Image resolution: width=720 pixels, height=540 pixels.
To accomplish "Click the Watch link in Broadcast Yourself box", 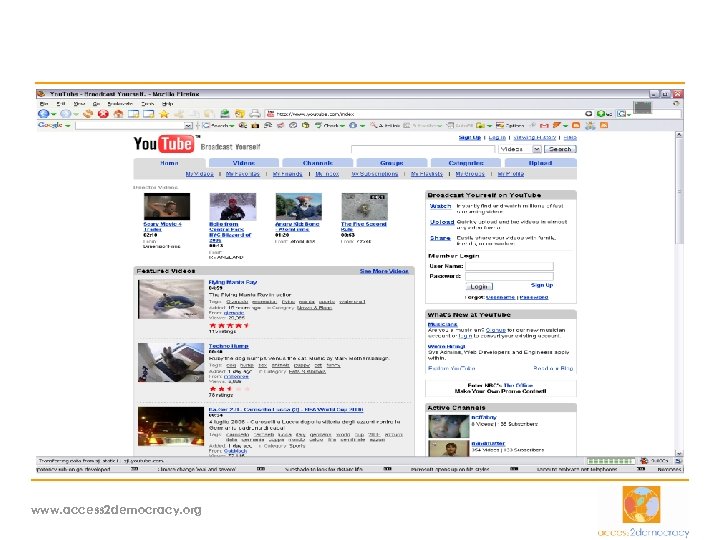I will click(x=440, y=206).
